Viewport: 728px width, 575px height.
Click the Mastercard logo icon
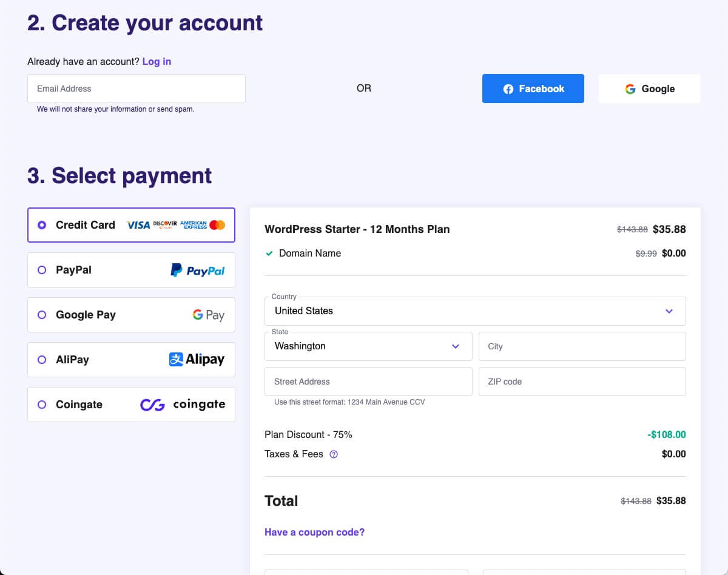coord(217,225)
